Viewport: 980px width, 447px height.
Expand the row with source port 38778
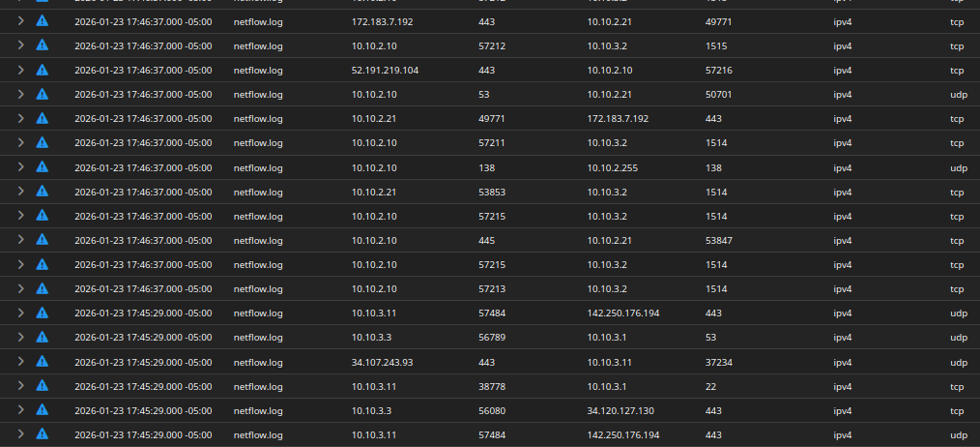coord(20,385)
